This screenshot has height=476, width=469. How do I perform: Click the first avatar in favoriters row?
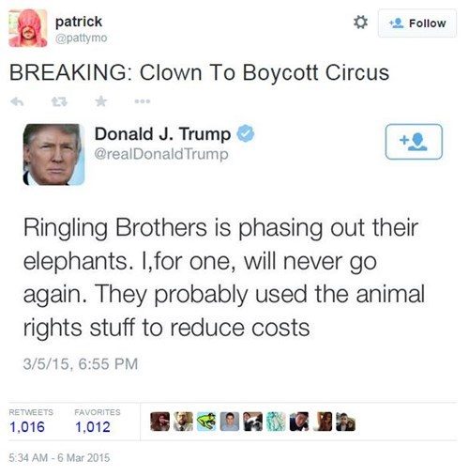(160, 422)
